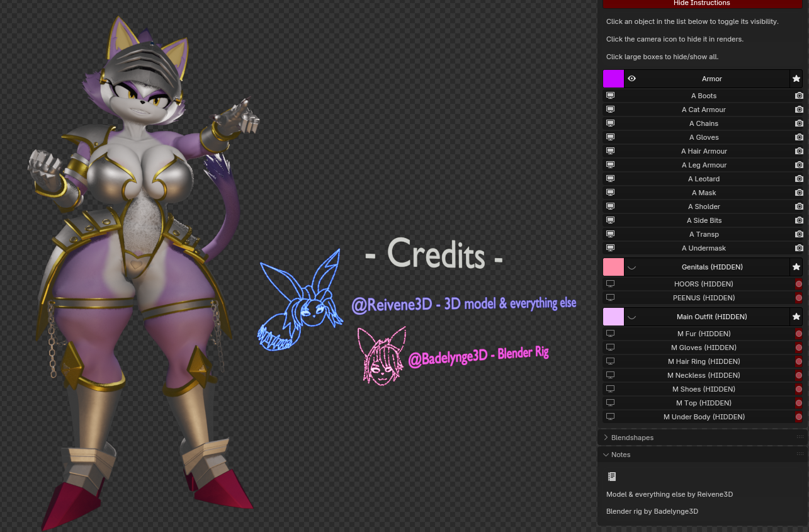Toggle monitor icon on A Transp row
This screenshot has width=809, height=532.
tap(610, 234)
